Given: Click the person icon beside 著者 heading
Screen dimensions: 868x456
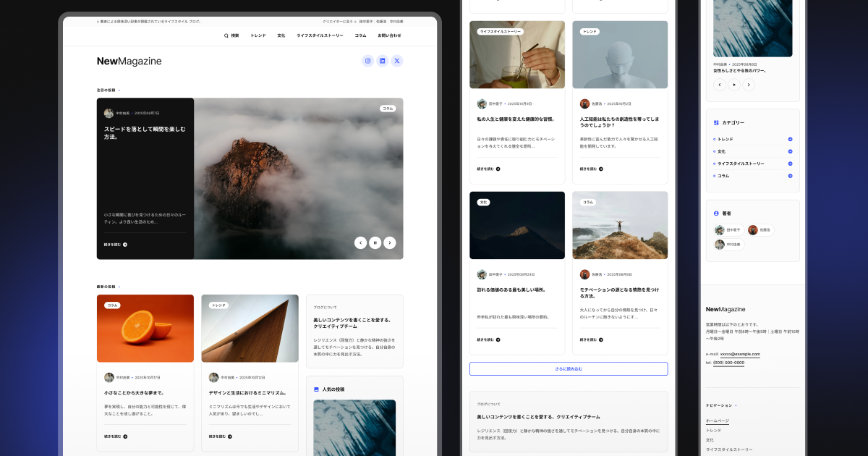Looking at the screenshot, I should tap(715, 214).
